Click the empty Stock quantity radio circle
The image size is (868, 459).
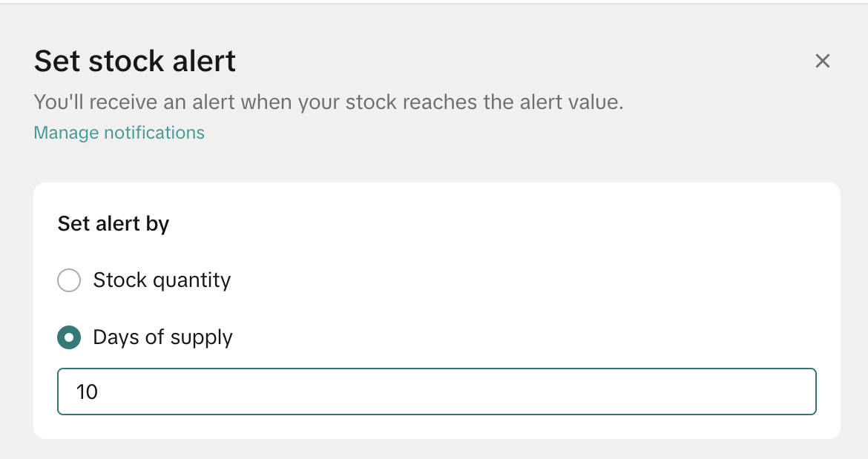click(69, 280)
